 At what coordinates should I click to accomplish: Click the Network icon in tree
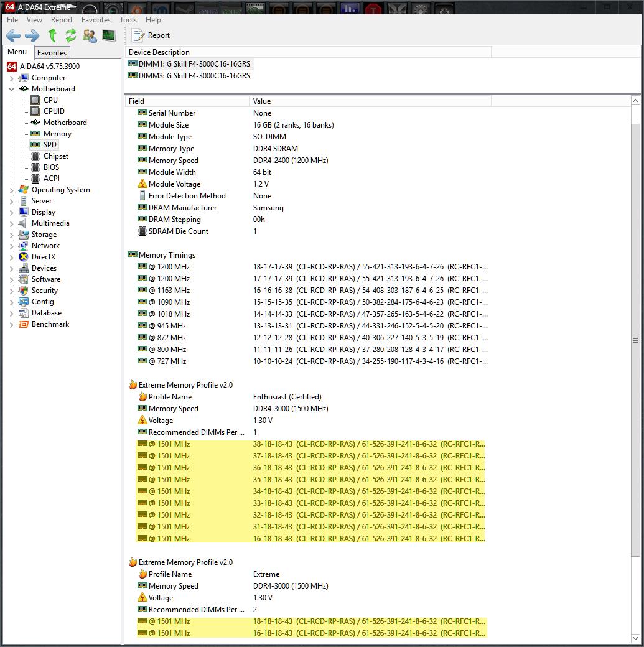click(24, 246)
